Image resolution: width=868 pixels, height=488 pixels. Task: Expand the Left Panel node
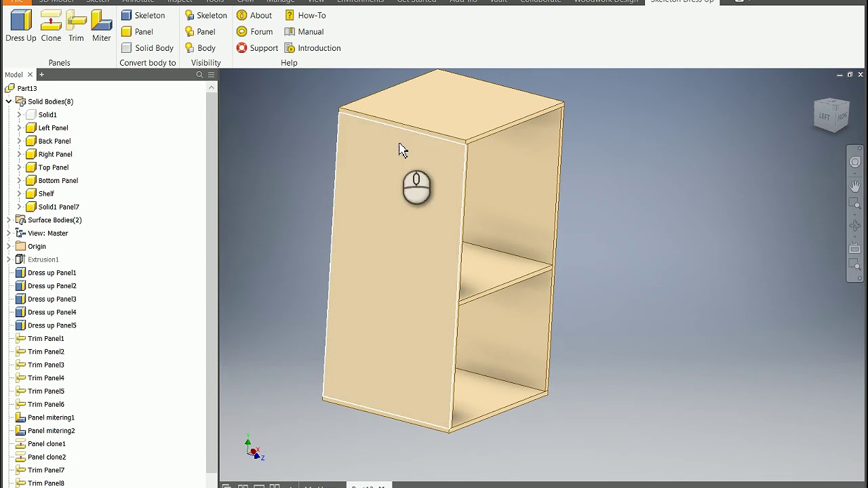[19, 127]
